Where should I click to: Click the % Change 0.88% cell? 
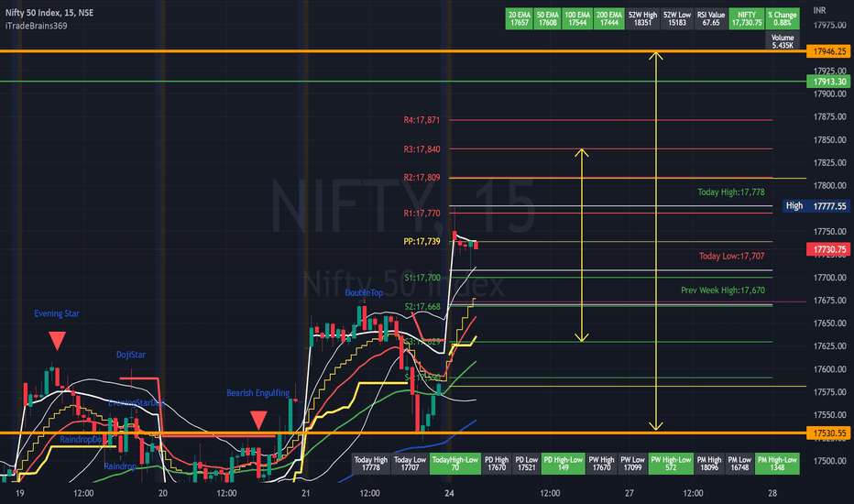click(x=783, y=19)
